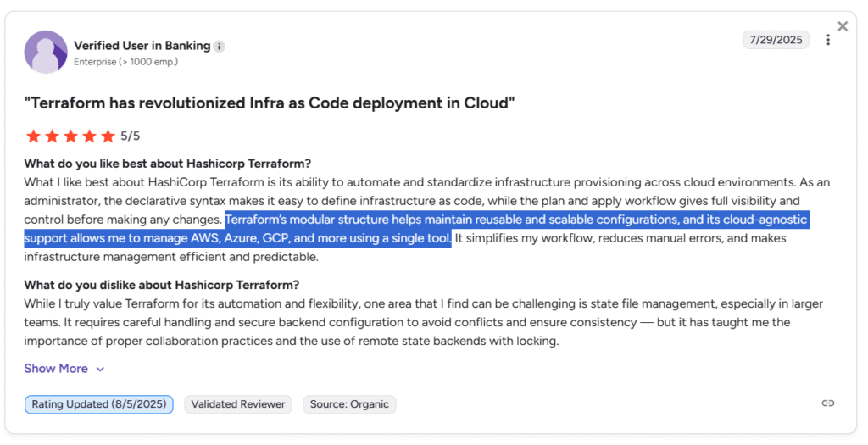Click heading 'What do you like best about Hashicorp Terraform?'
Viewport: 868px width, 445px height.
click(x=168, y=164)
